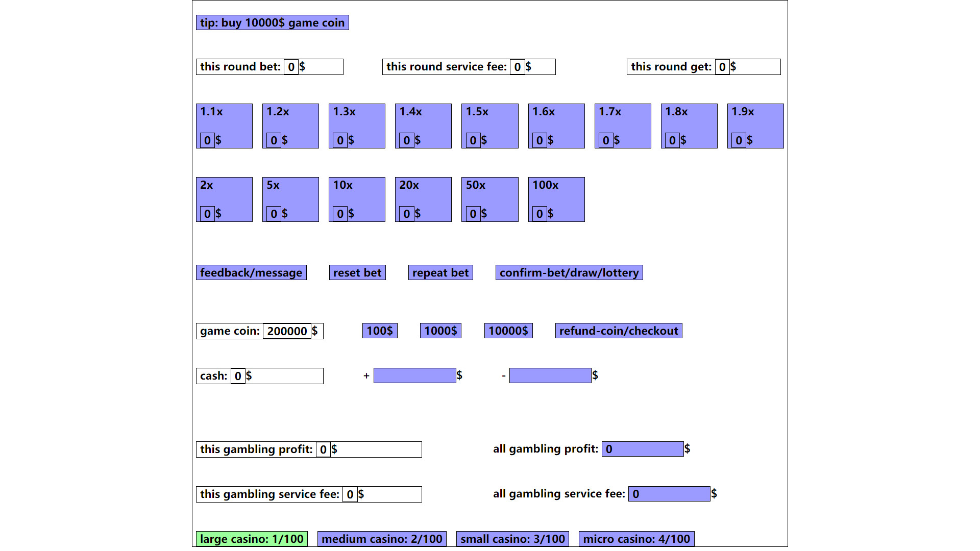Select the 1.9x multiplier bet option
The width and height of the screenshot is (980, 551).
754,126
